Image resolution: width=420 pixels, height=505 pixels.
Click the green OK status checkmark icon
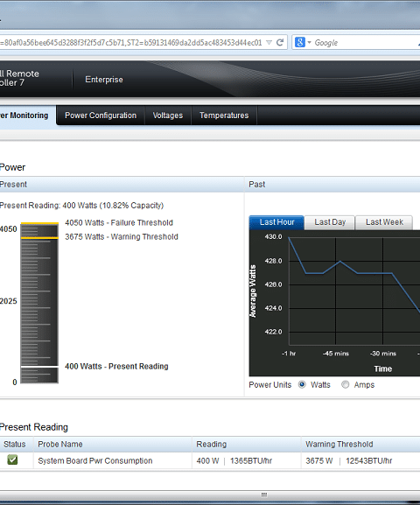click(x=12, y=460)
